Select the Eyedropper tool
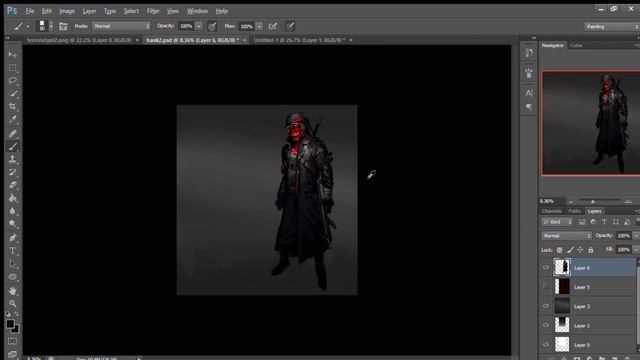640x360 pixels. click(x=13, y=120)
